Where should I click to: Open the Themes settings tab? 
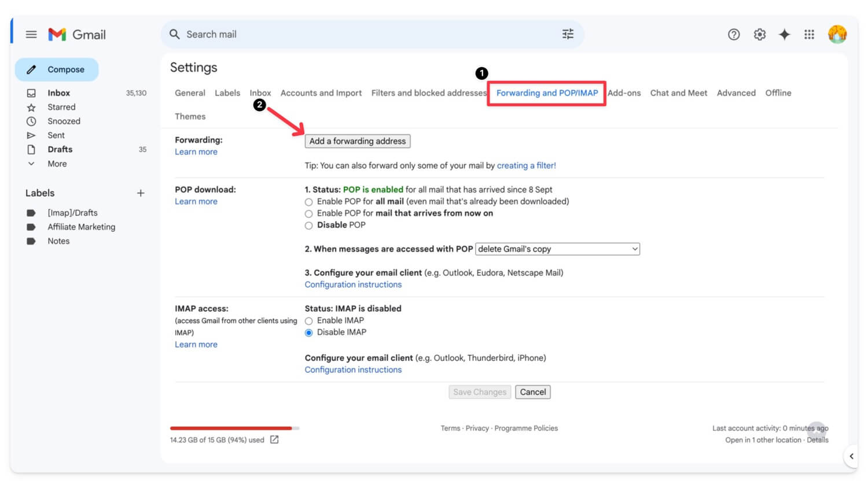(x=190, y=116)
